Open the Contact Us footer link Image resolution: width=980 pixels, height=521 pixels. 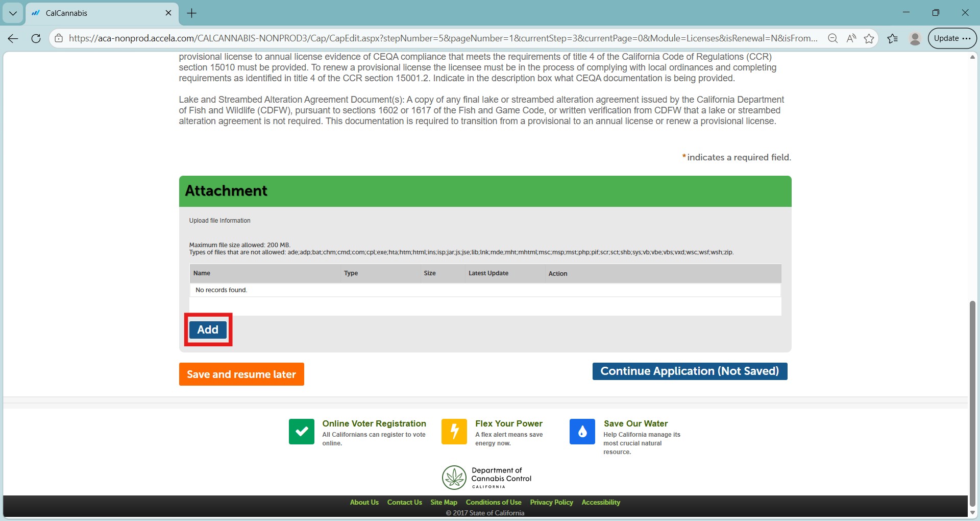[405, 503]
